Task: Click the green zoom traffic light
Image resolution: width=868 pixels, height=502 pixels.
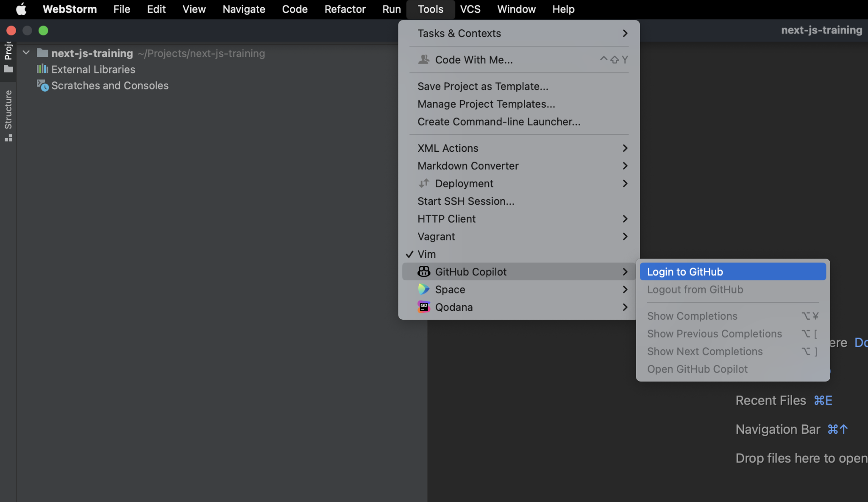Action: click(43, 30)
